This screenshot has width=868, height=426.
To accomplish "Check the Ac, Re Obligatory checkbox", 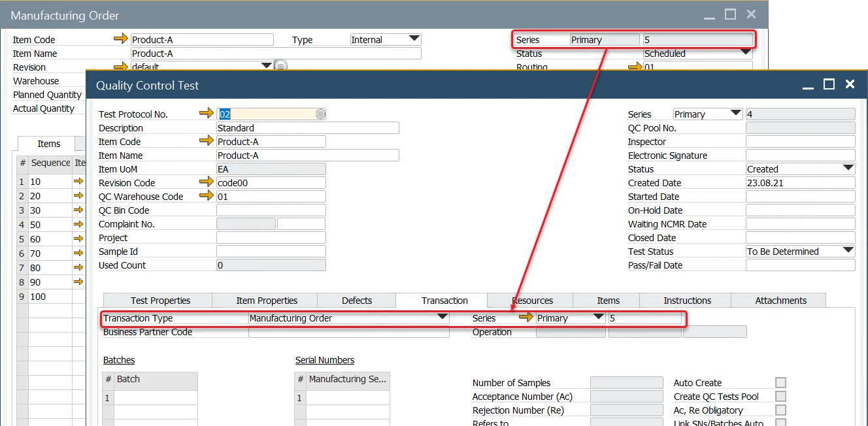I will 780,410.
